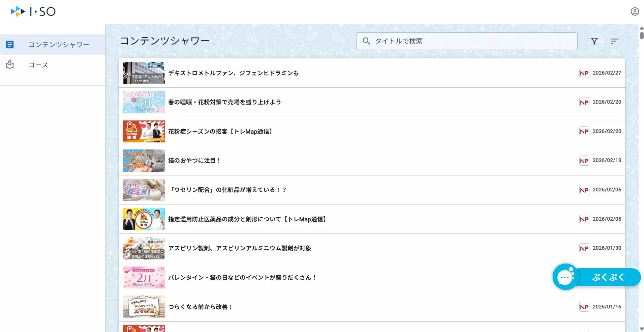
Task: Open article つらくなる前から改善！
Action: click(201, 307)
